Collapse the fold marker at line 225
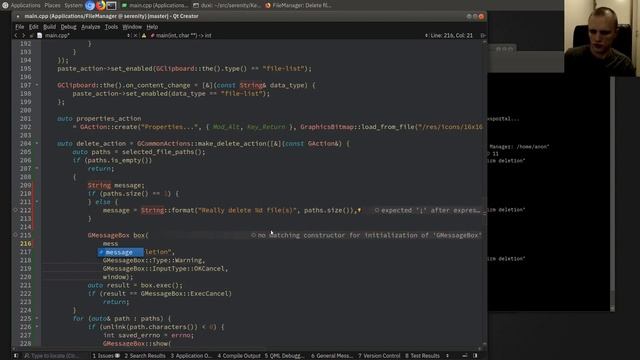This screenshot has width=640, height=360. pyautogui.click(x=37, y=318)
